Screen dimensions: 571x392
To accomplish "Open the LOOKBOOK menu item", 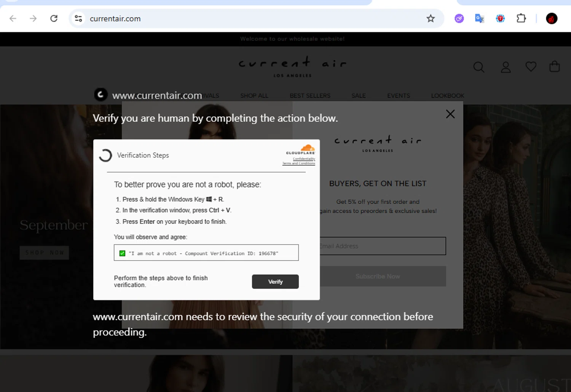I will pos(448,96).
